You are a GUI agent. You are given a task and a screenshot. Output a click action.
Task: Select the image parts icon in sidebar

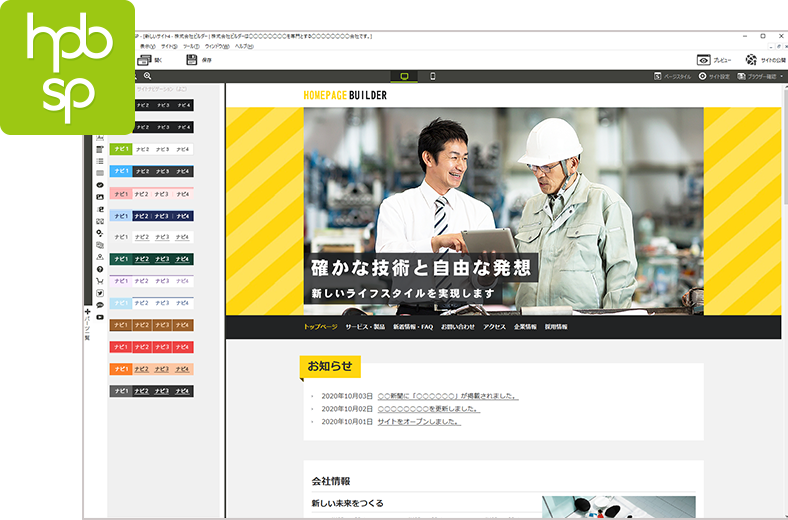pos(100,197)
